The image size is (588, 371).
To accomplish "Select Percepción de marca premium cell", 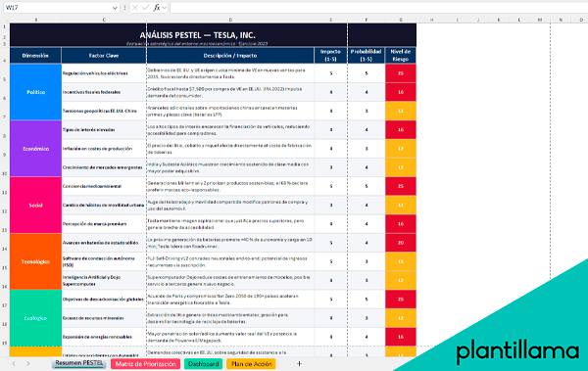I will 104,224.
